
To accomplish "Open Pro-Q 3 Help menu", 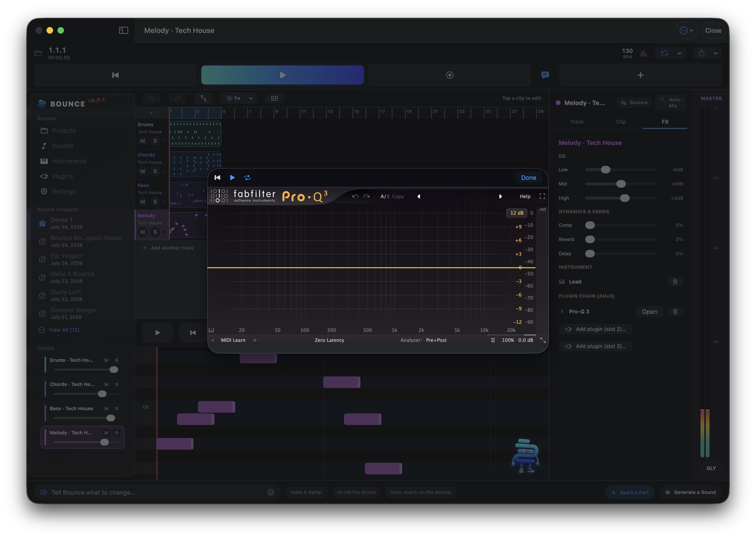I will [525, 196].
